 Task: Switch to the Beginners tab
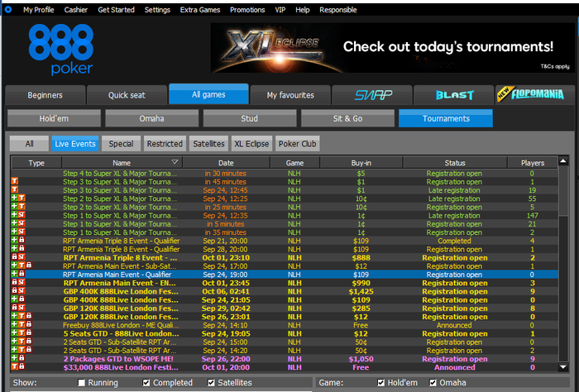coord(45,95)
